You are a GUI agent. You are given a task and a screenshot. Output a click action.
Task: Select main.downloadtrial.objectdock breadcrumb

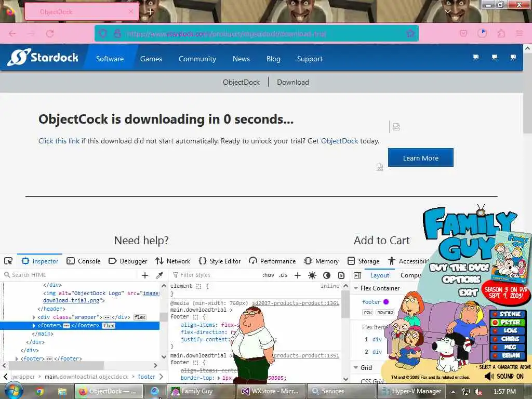point(87,377)
